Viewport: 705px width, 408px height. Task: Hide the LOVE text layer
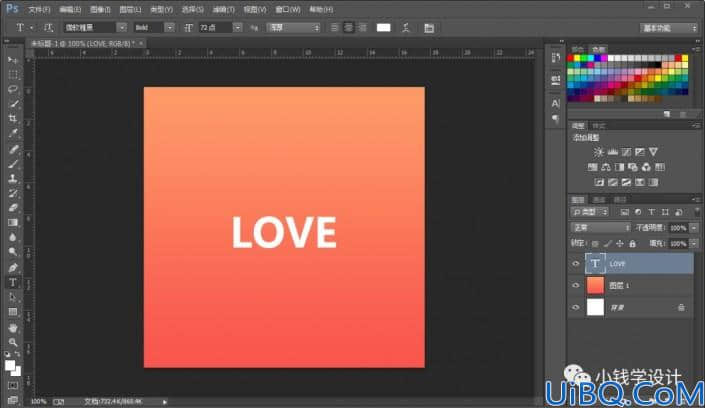576,264
